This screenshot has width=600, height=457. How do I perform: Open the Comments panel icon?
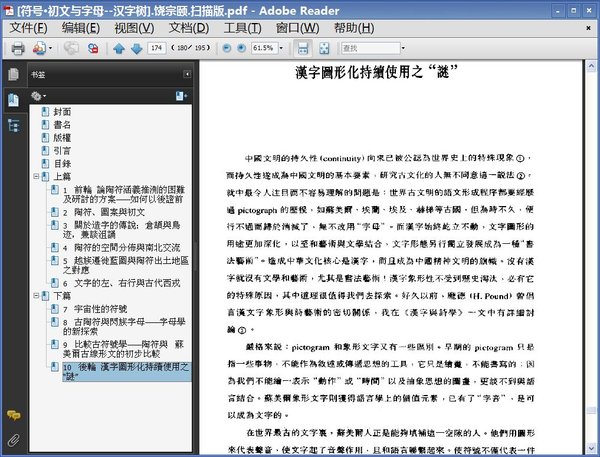point(14,415)
